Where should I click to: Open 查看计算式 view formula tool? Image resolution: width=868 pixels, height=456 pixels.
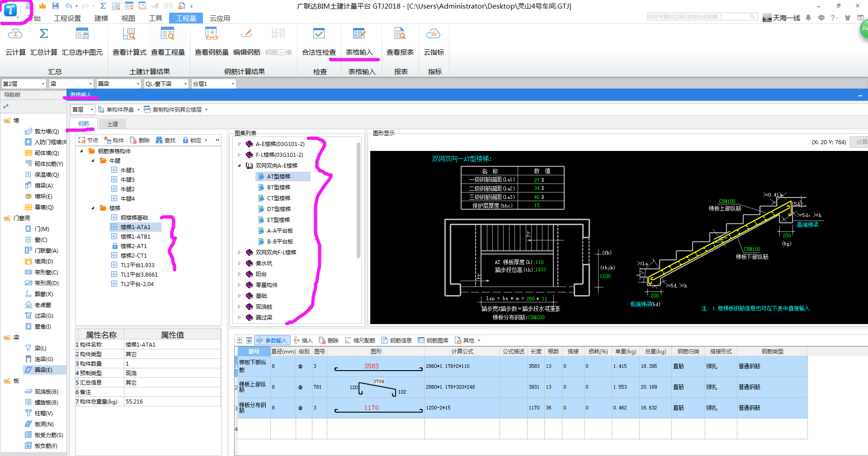[x=129, y=42]
